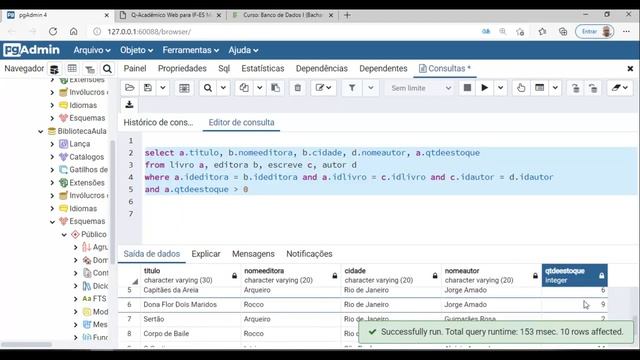
Task: Open the save options dropdown arrow
Action: point(162,88)
